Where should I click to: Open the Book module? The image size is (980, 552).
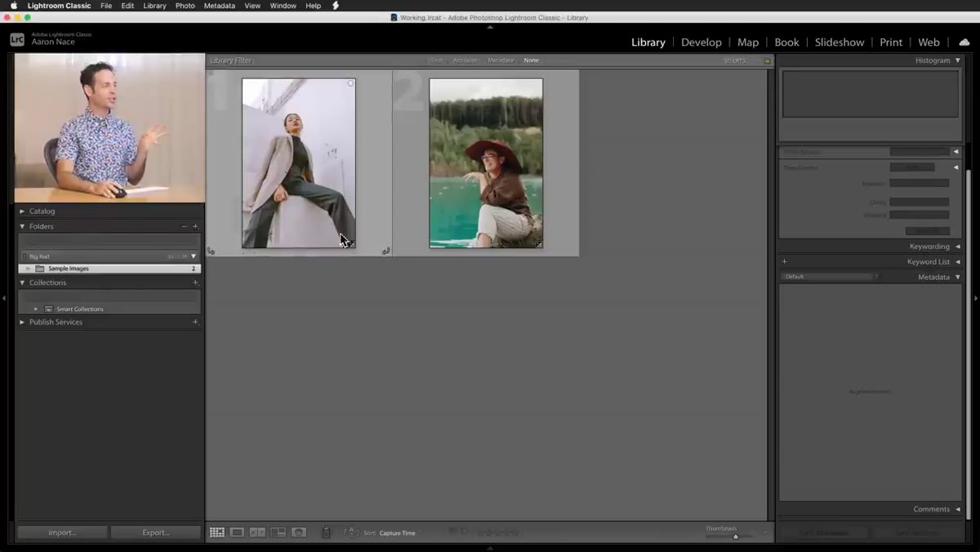(787, 42)
